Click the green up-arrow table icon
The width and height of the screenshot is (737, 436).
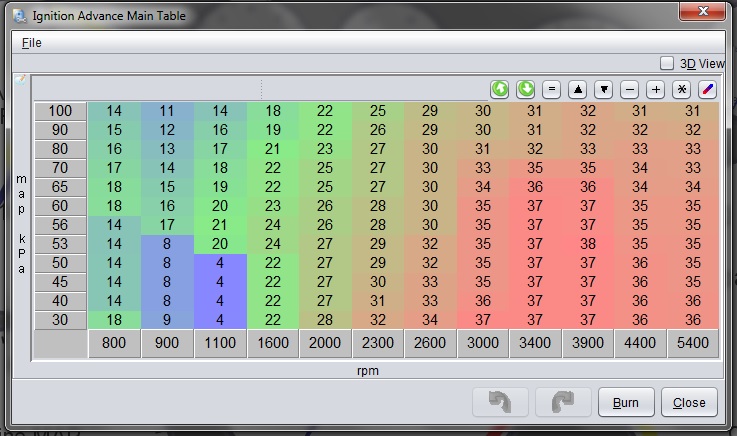click(500, 89)
